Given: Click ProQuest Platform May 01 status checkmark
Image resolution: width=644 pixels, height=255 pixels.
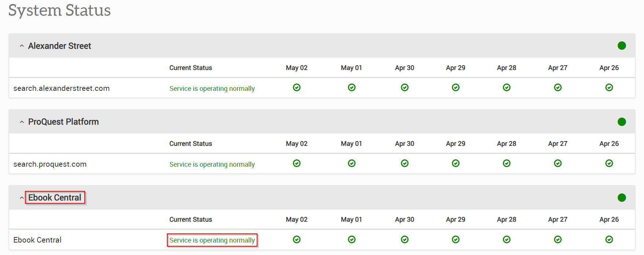Looking at the screenshot, I should coord(351,163).
